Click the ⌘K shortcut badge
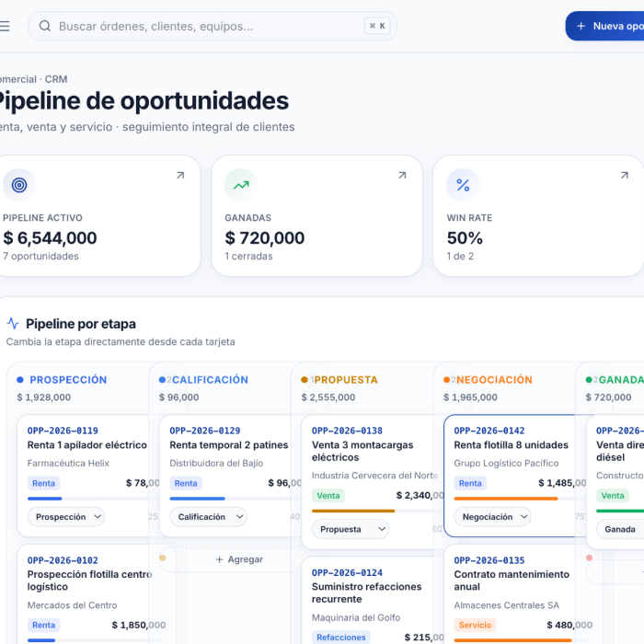Screen dimensions: 644x644 (x=377, y=27)
